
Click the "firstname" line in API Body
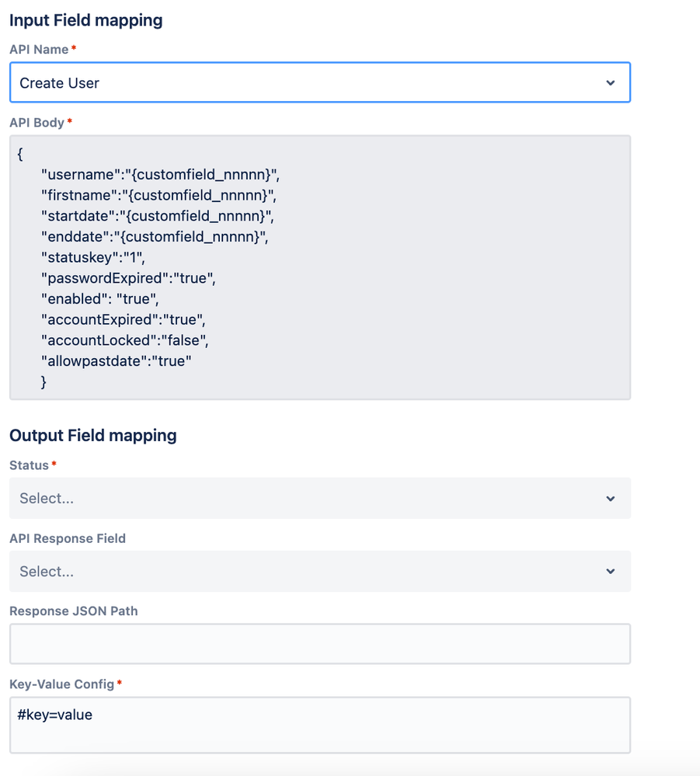click(158, 194)
